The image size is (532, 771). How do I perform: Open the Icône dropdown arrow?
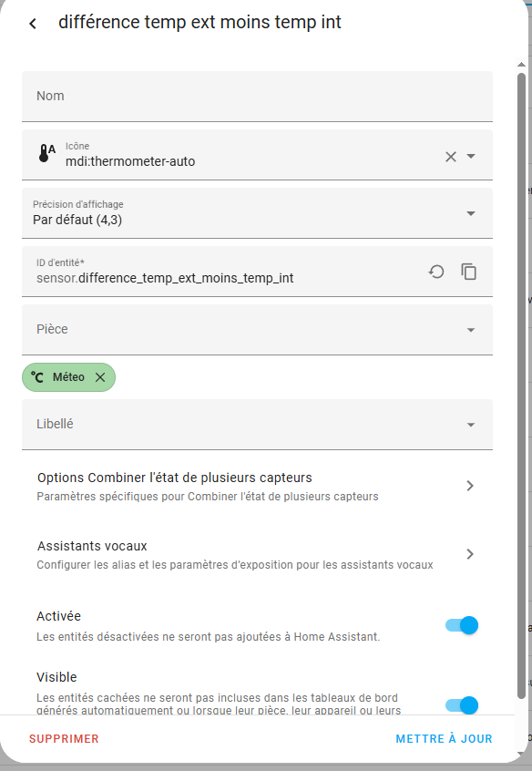click(x=471, y=157)
